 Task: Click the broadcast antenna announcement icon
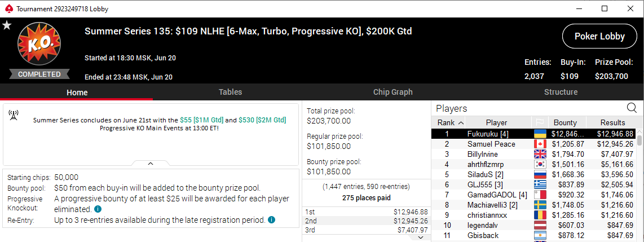tap(13, 116)
